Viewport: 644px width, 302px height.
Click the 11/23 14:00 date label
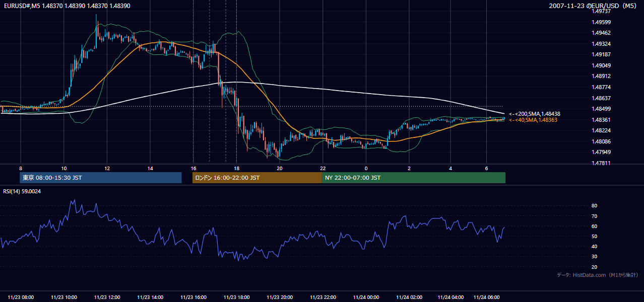150,297
